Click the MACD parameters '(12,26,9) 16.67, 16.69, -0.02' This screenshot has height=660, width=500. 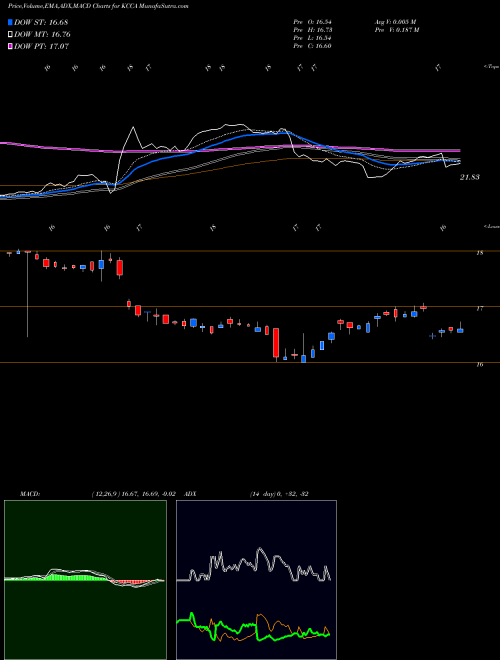click(133, 494)
